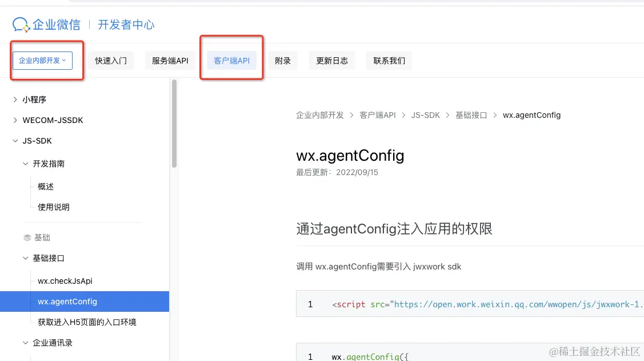Click the layers icon beside 基础

pyautogui.click(x=27, y=237)
